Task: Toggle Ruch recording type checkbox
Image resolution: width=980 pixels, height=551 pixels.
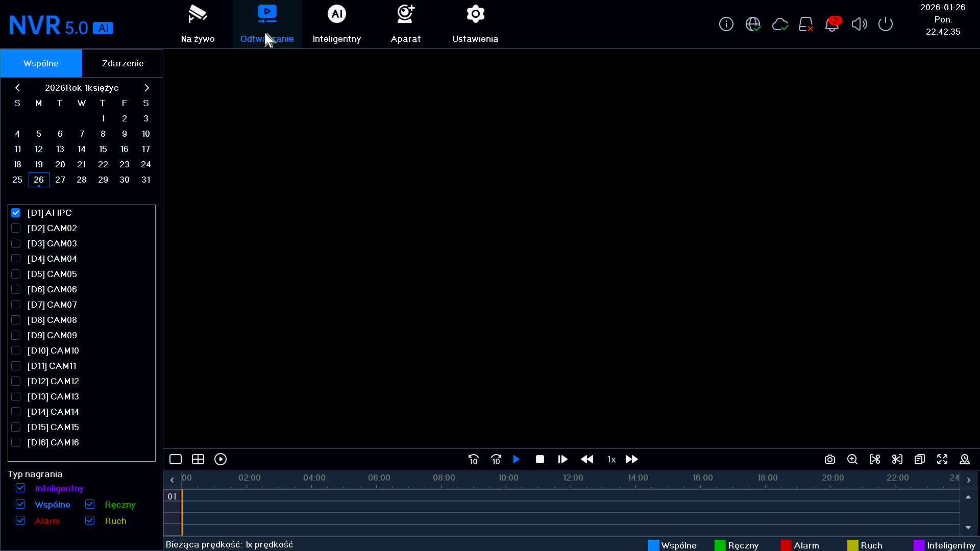Action: (x=90, y=520)
